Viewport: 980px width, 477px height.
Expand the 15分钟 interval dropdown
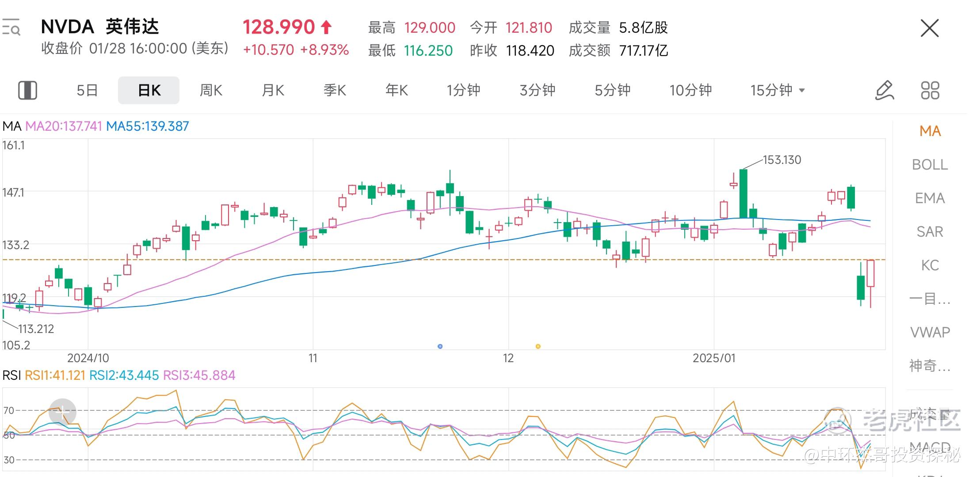[778, 90]
